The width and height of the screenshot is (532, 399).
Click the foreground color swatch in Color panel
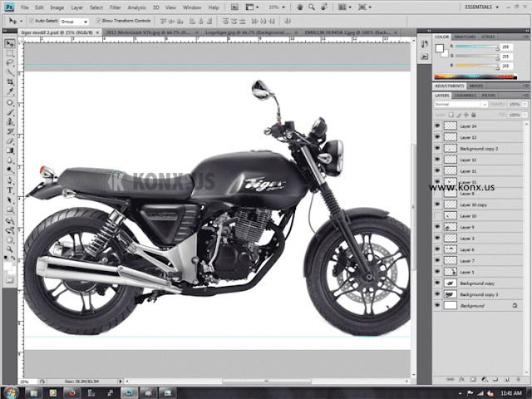click(440, 48)
